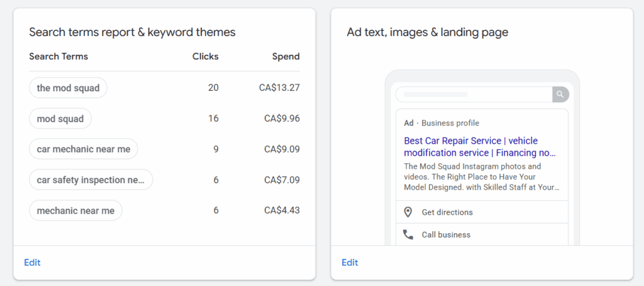Select the 'mod squad' search term chip
The width and height of the screenshot is (644, 286).
coord(60,118)
